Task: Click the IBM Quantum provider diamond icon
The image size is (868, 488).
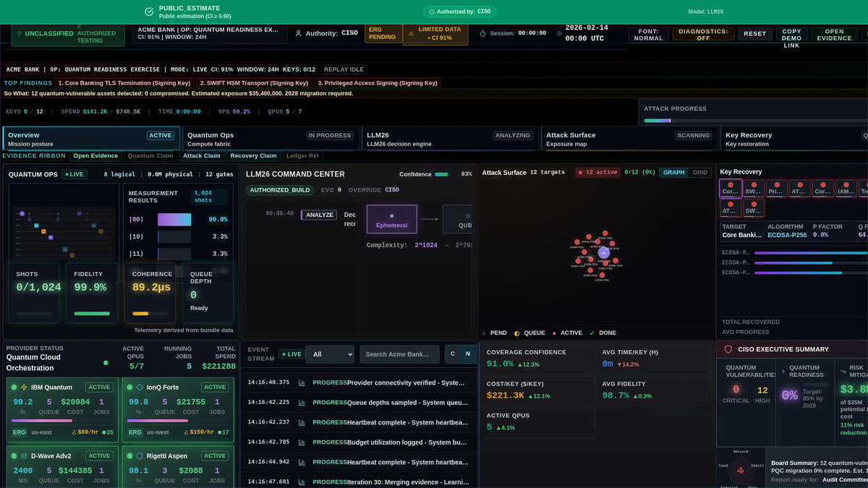Action: click(x=24, y=388)
